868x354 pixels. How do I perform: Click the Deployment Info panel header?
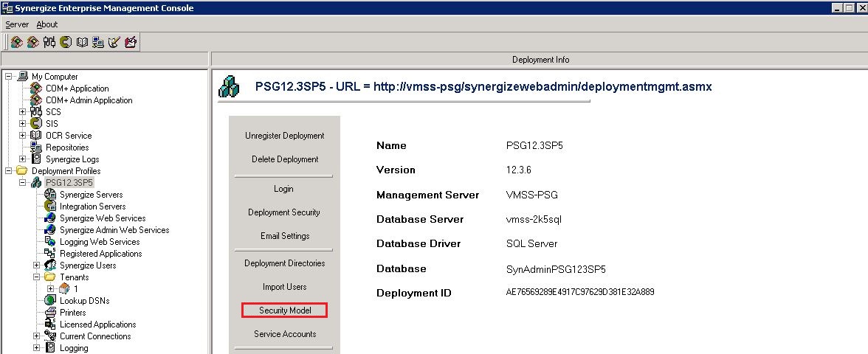(x=540, y=59)
